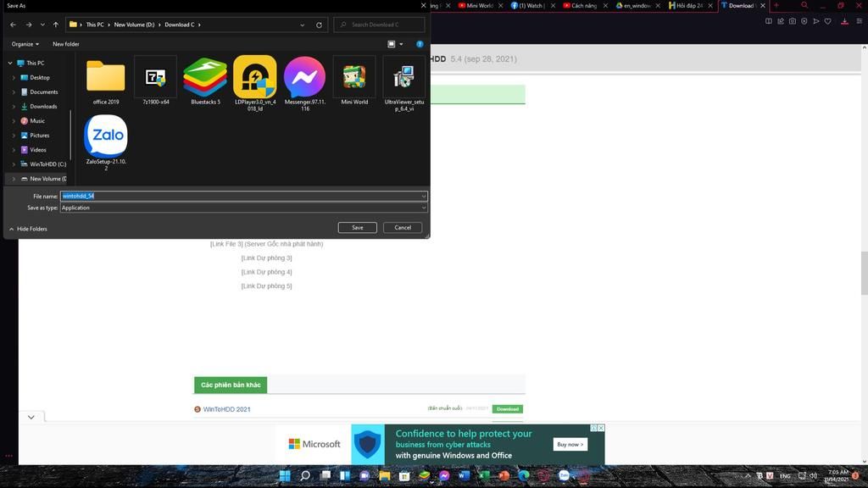Open the WinToHDD 2021 link
Screen dimensions: 868x488
[226, 409]
